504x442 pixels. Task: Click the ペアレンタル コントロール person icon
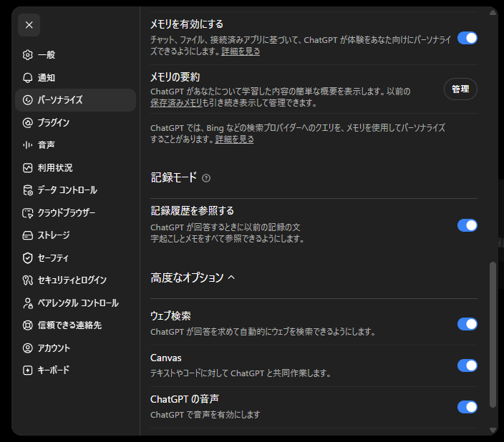(28, 303)
